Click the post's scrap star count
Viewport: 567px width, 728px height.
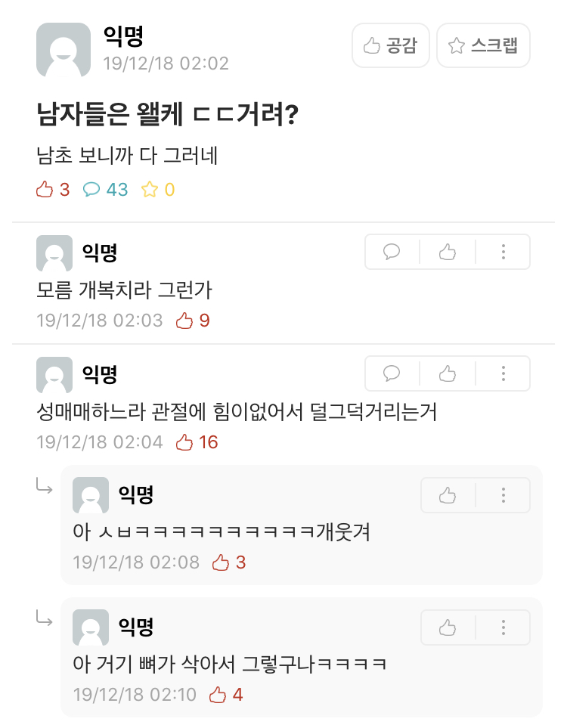[158, 190]
